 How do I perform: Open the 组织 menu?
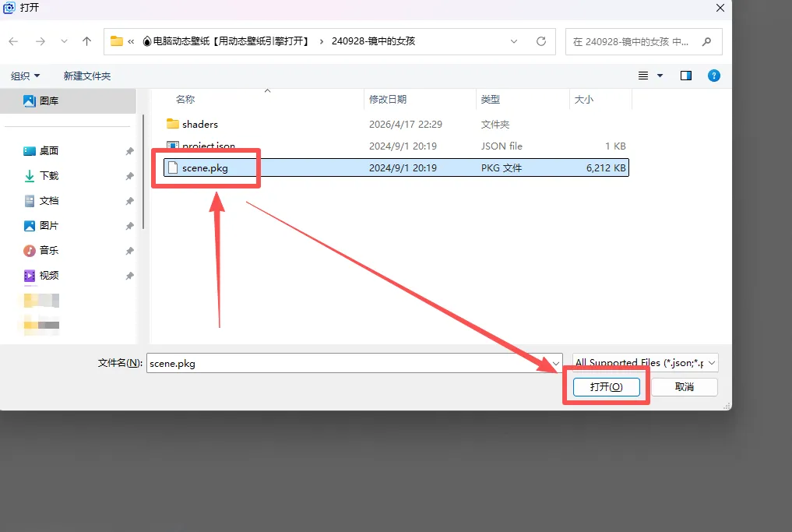click(25, 76)
